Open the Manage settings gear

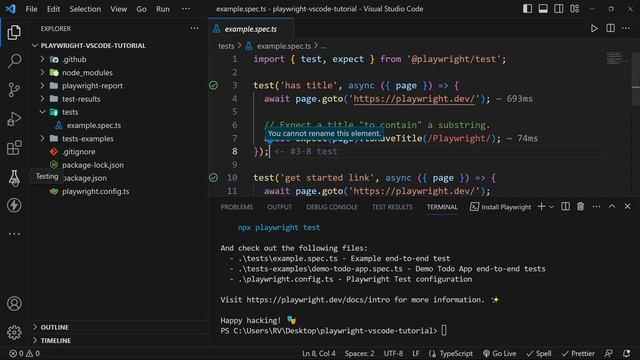[x=14, y=332]
